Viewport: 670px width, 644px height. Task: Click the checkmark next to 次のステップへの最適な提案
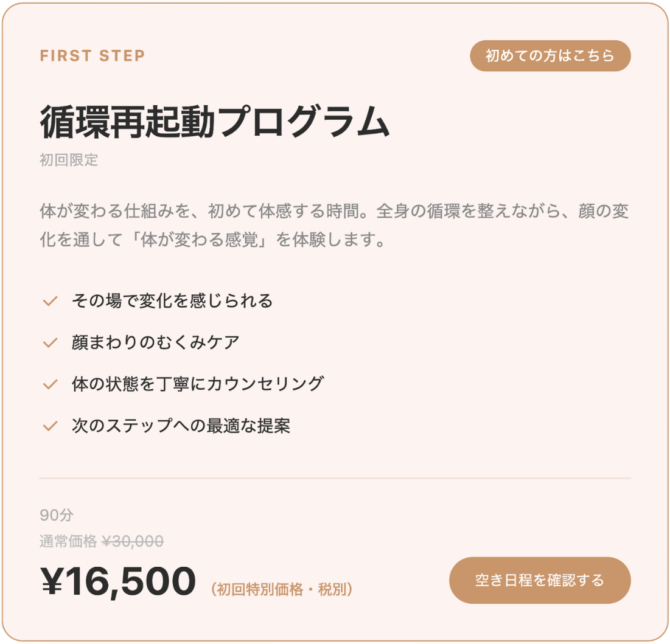click(x=50, y=426)
